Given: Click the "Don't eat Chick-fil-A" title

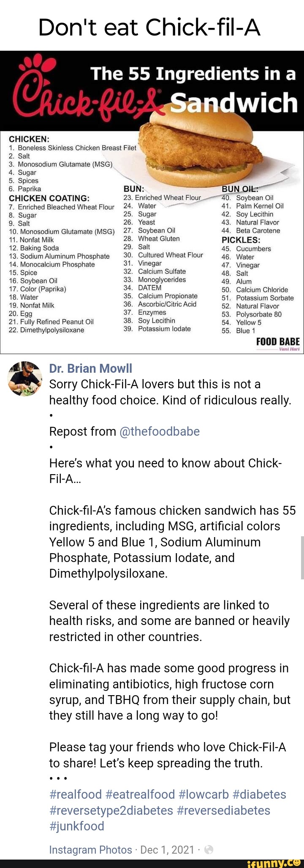Looking at the screenshot, I should coord(149,28).
